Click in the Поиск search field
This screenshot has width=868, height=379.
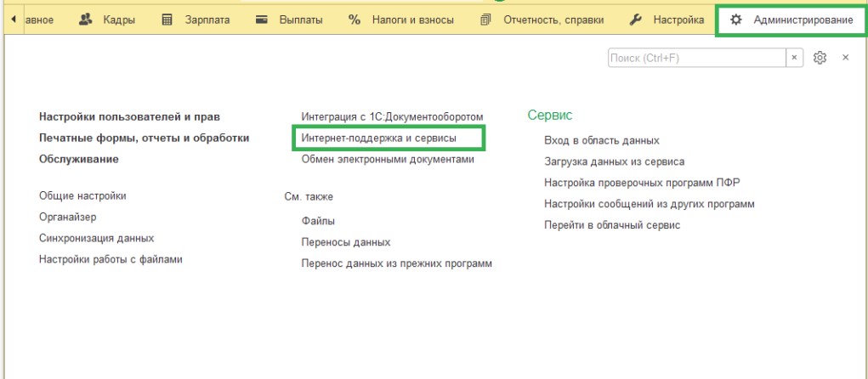click(x=695, y=58)
